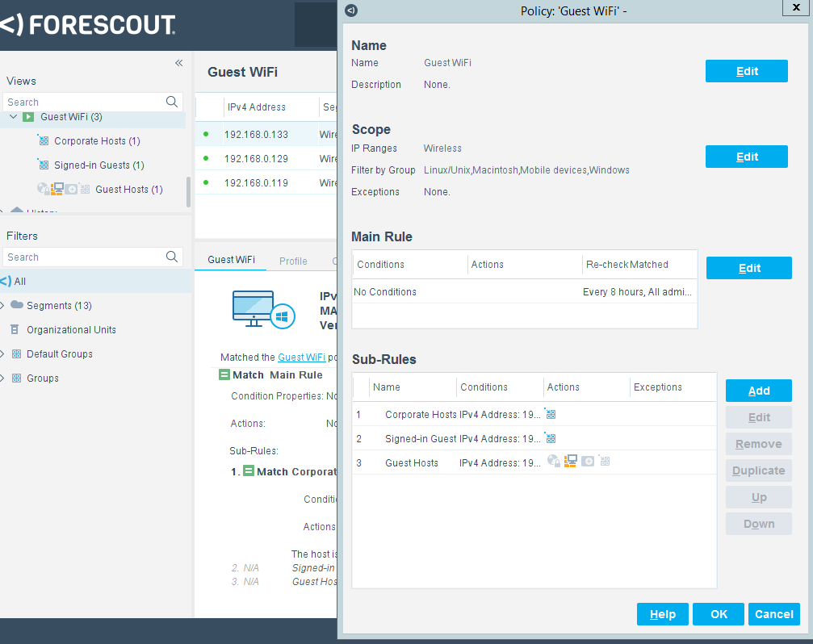Click the Add sub-rule button
This screenshot has height=644, width=813.
click(759, 391)
